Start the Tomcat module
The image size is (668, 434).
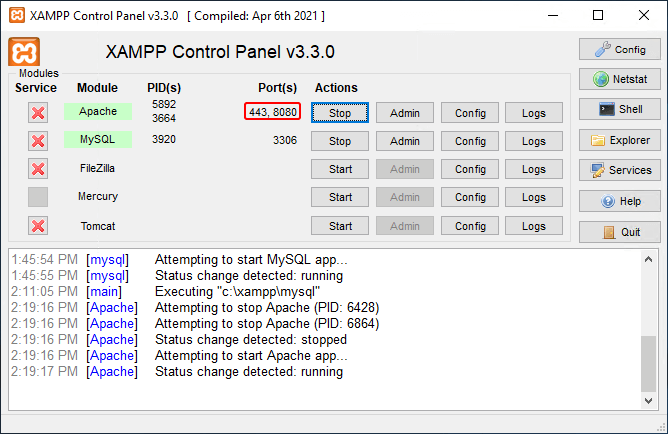coord(340,226)
